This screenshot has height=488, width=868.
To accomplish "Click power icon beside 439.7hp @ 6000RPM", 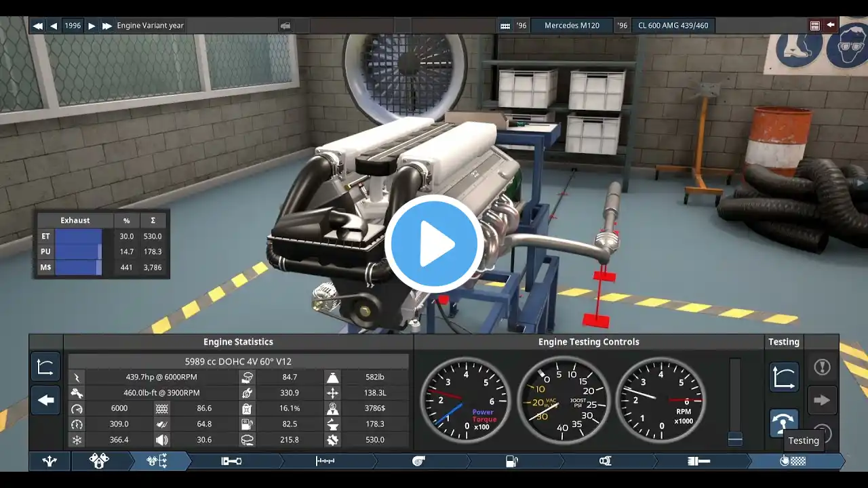I will click(x=77, y=377).
